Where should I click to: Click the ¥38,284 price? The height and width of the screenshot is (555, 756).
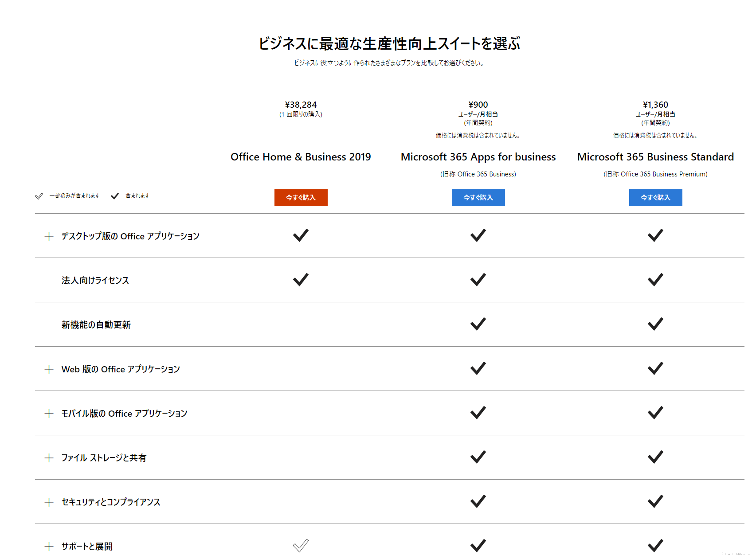coord(301,105)
